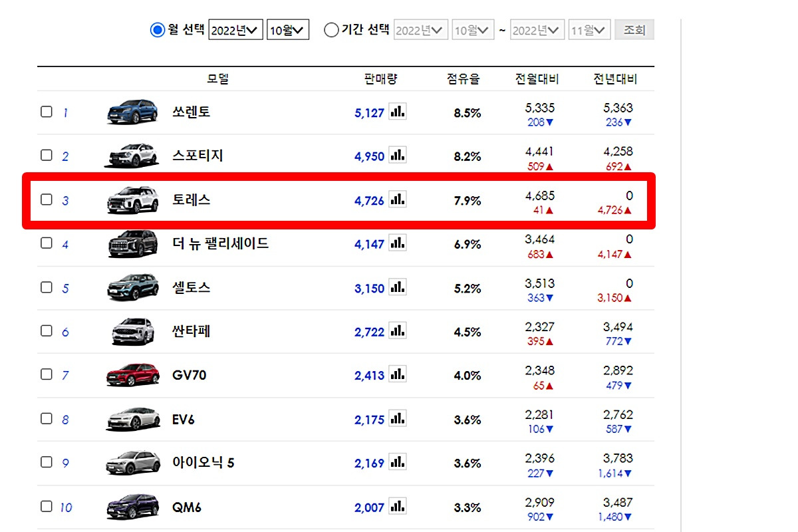
Task: Click the 더 뉴 팰리세이드 car thumbnail
Action: 132,244
